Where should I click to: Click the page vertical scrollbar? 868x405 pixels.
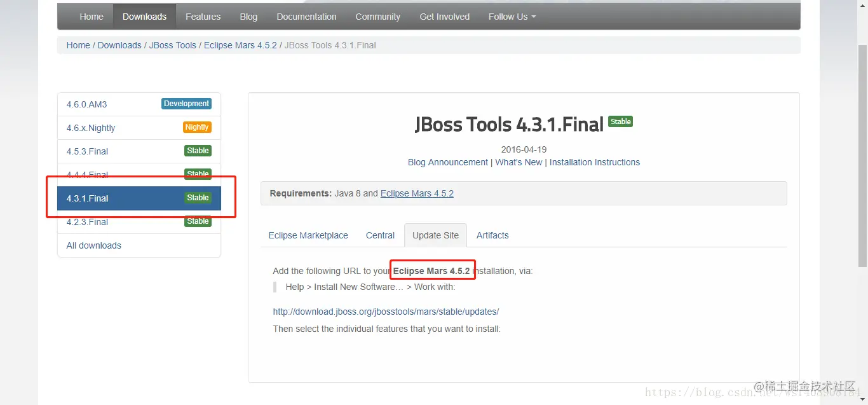(x=862, y=156)
